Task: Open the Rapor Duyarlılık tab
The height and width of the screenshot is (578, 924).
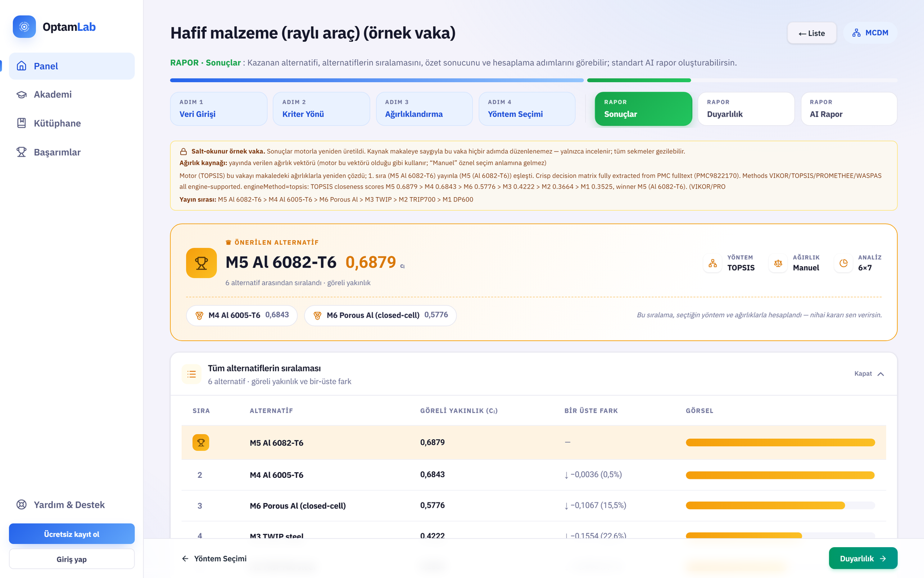Action: (746, 109)
